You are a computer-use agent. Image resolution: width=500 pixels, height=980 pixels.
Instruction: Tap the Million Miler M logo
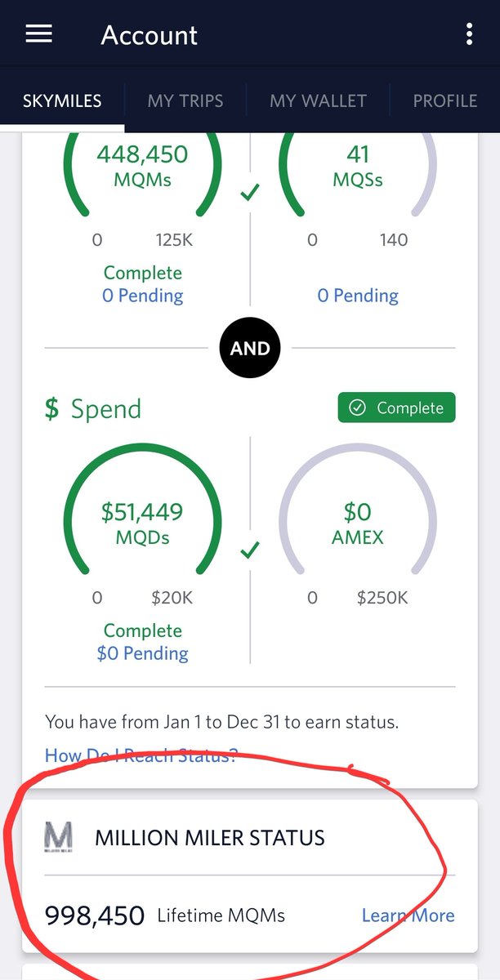point(58,838)
